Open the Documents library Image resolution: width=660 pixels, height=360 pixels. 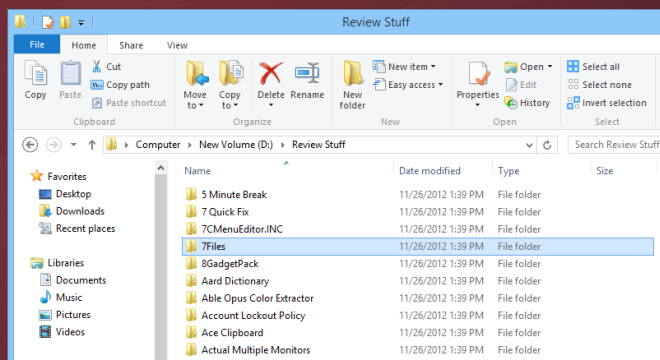(x=72, y=280)
